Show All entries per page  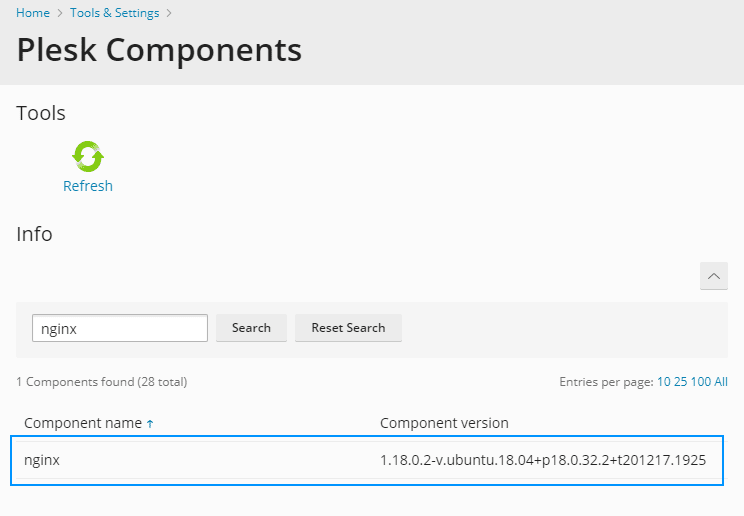tap(721, 382)
